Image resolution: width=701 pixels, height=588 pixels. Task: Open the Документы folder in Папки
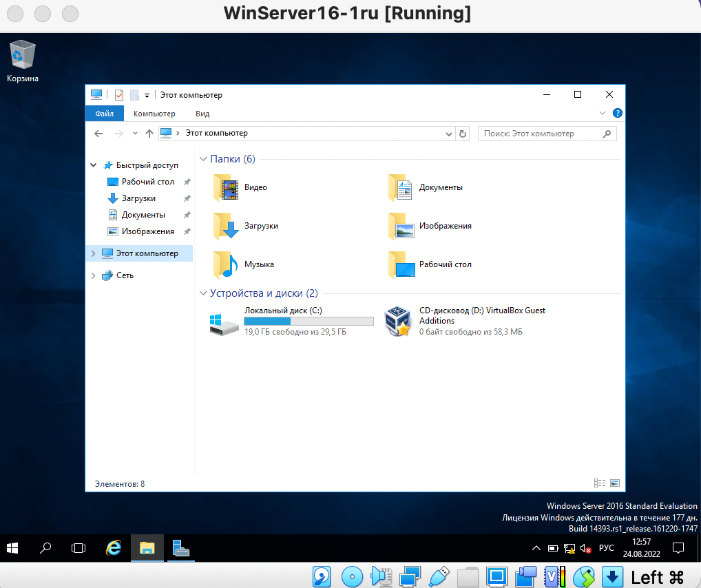[426, 187]
